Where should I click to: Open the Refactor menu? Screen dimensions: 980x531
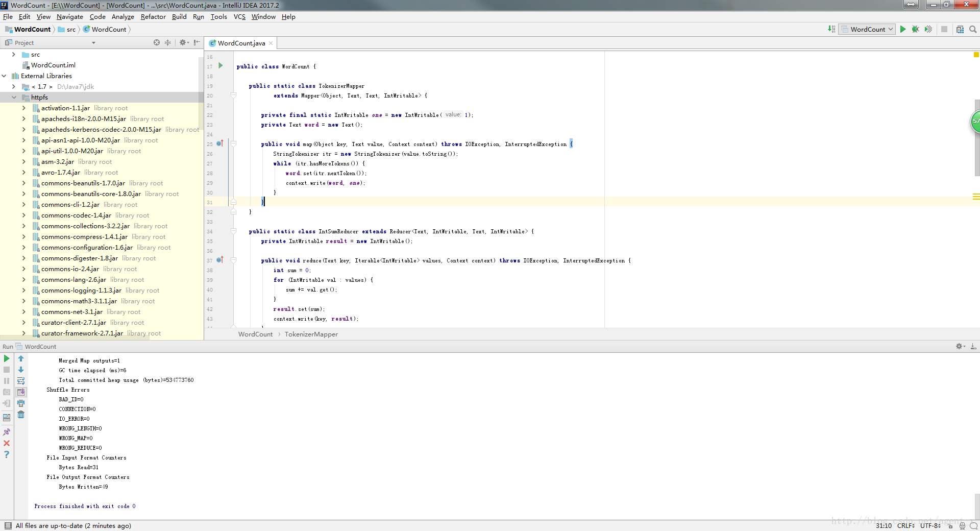pos(153,16)
